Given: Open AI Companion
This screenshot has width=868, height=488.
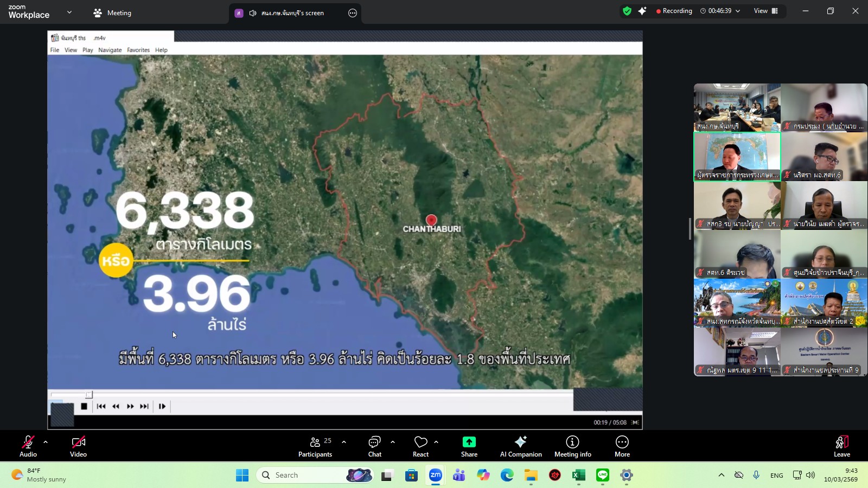Looking at the screenshot, I should [520, 446].
